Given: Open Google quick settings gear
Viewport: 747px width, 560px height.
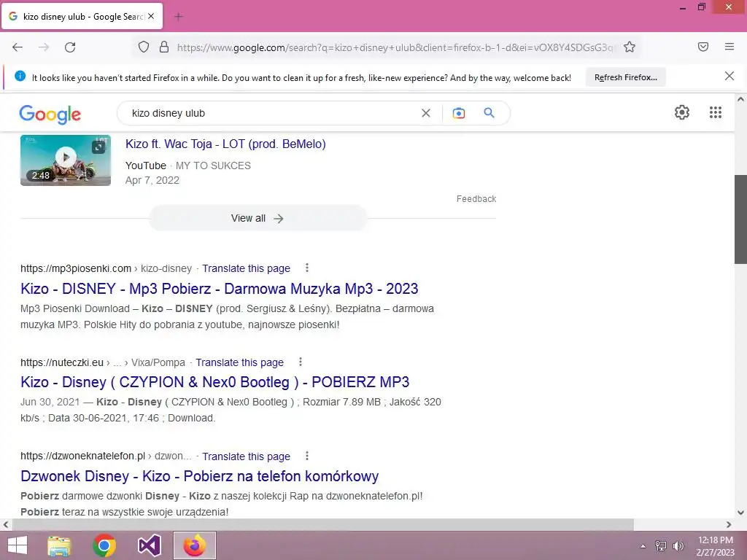Looking at the screenshot, I should [682, 112].
